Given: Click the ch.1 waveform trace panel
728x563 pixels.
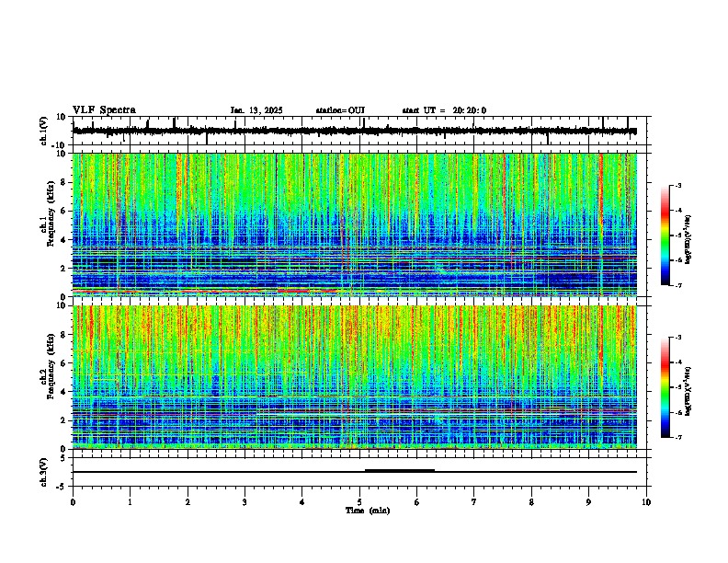Looking at the screenshot, I should (x=359, y=131).
